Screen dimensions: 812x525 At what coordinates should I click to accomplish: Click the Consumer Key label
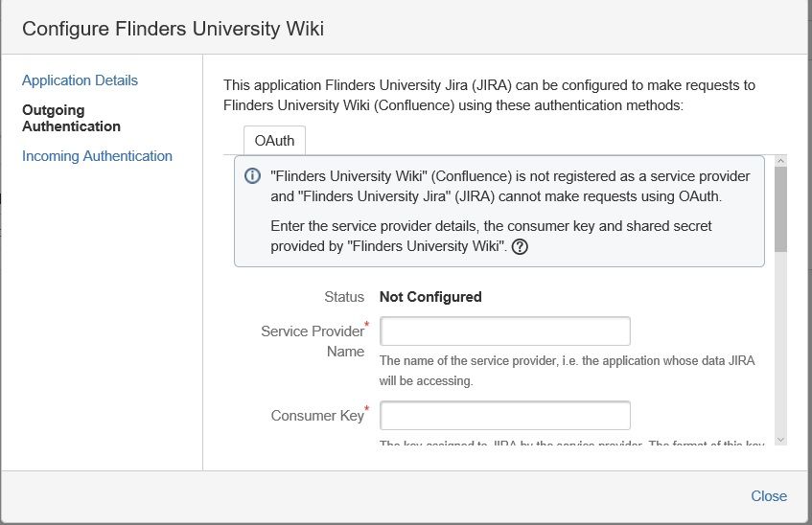[317, 416]
